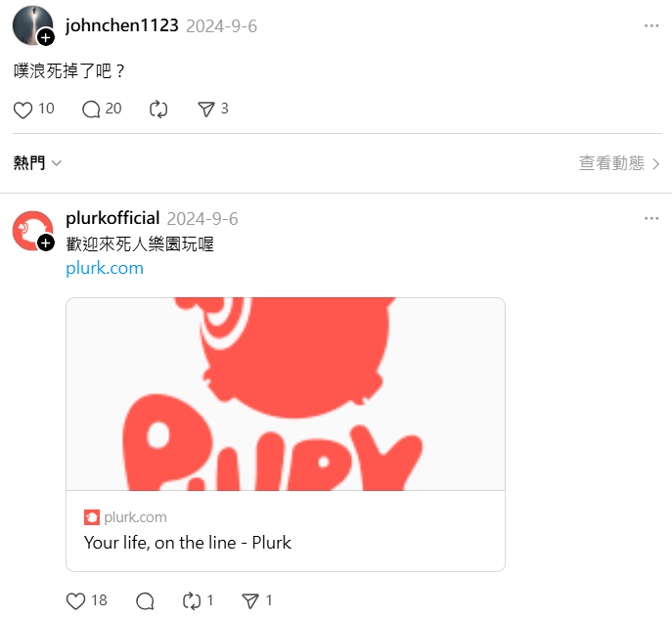Open comments on johnchen1123's post
The width and height of the screenshot is (672, 619).
pos(91,110)
